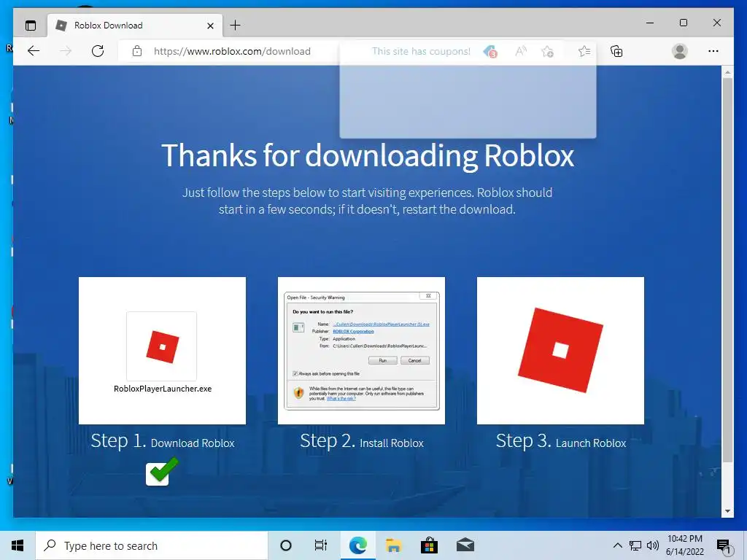Open the volume tray icon
This screenshot has height=560, width=747.
653,545
